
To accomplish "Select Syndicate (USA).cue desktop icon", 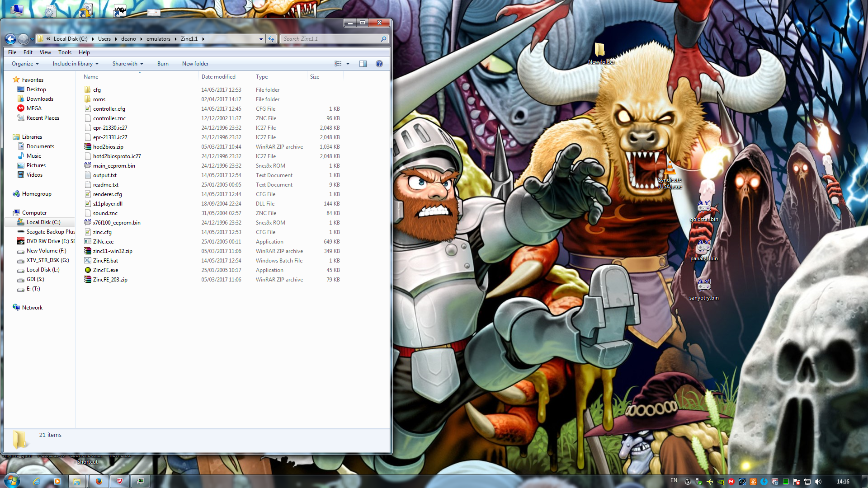I will pyautogui.click(x=670, y=175).
